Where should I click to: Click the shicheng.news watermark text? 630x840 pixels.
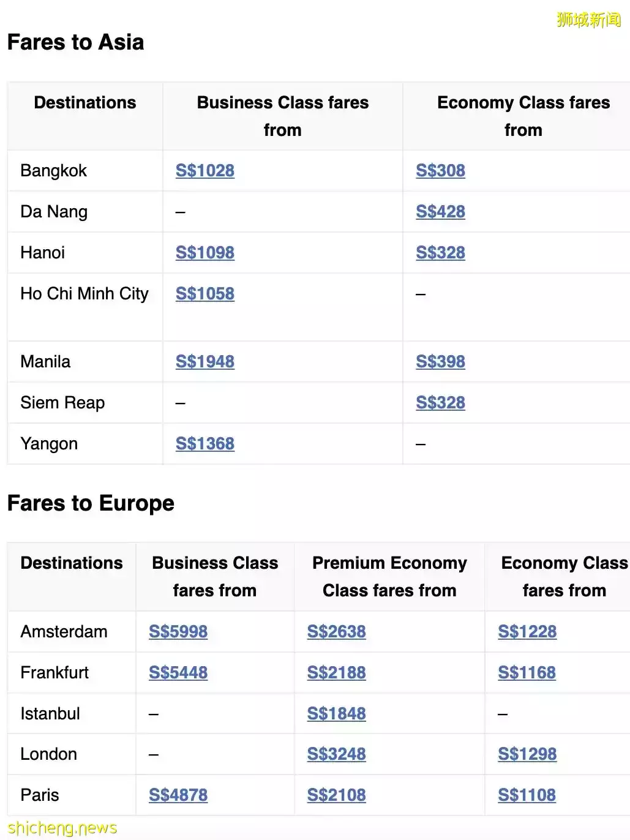click(62, 828)
